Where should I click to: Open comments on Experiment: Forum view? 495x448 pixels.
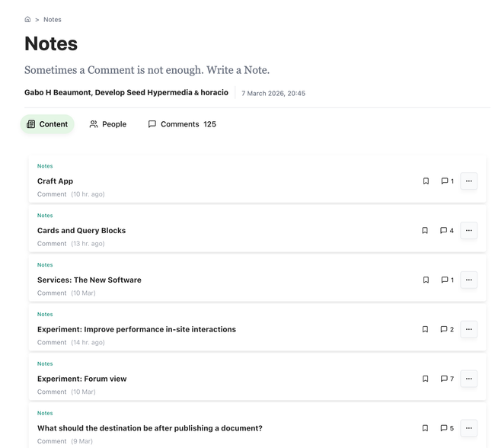tap(447, 379)
